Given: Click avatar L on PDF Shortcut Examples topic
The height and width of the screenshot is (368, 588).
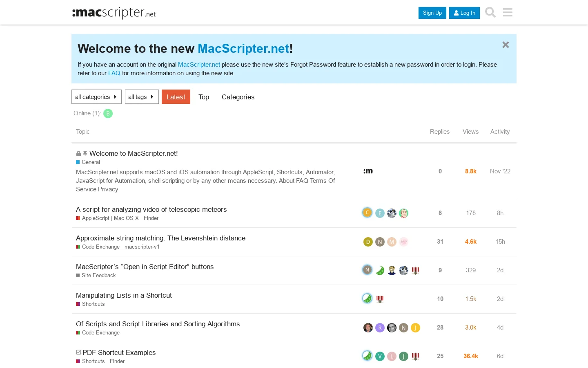Looking at the screenshot, I should tap(392, 357).
